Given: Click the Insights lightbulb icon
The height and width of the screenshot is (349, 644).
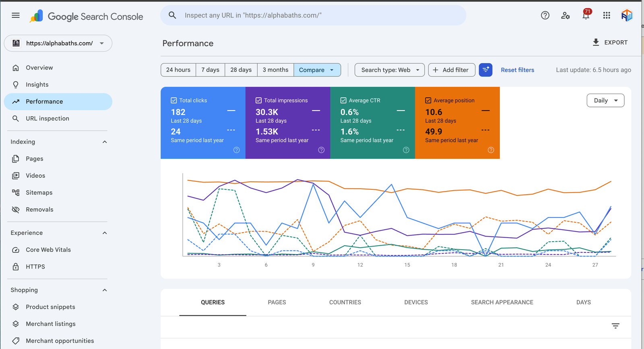Looking at the screenshot, I should 16,84.
